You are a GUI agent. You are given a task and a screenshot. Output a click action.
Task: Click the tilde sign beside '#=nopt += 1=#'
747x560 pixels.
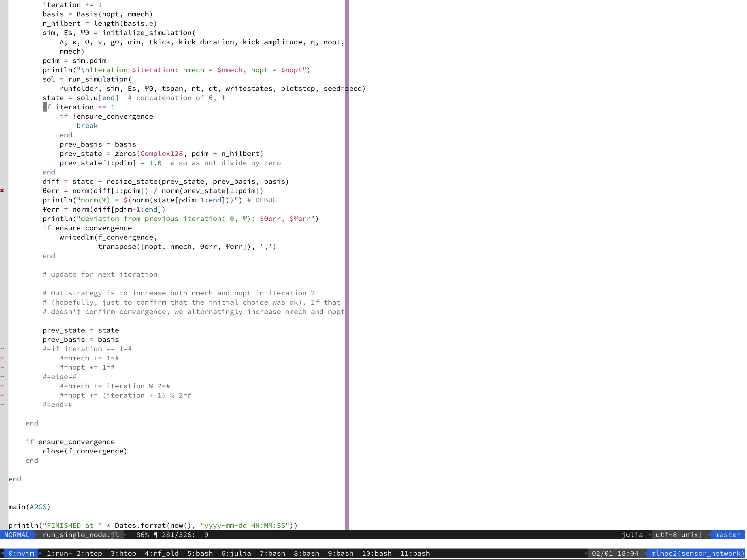coord(2,367)
